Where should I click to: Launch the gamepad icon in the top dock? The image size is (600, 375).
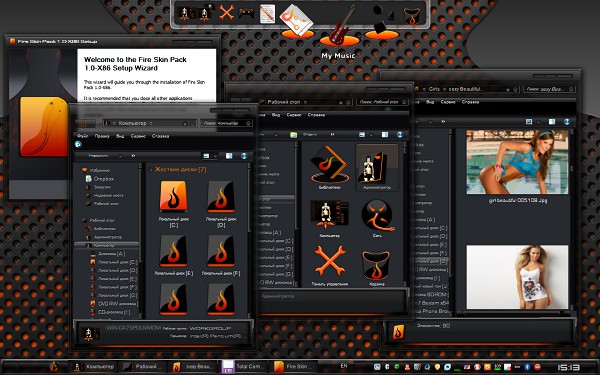tap(246, 14)
